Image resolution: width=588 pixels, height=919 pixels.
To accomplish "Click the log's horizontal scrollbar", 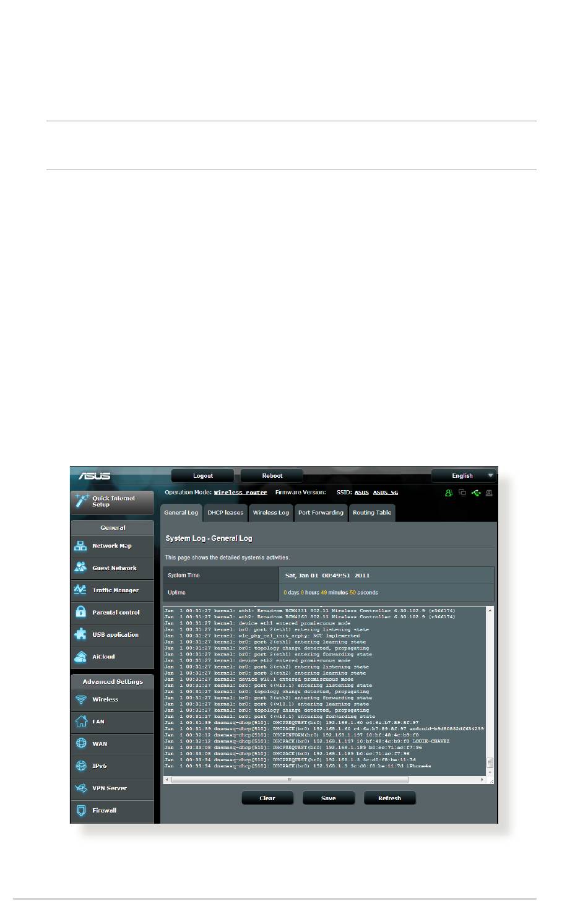I will [x=325, y=780].
